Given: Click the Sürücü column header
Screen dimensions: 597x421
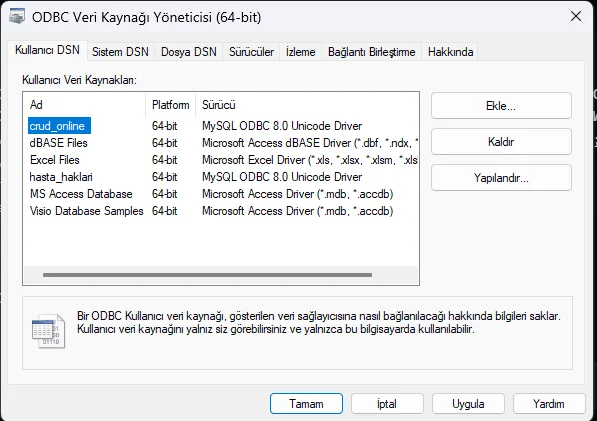Looking at the screenshot, I should click(x=307, y=105).
